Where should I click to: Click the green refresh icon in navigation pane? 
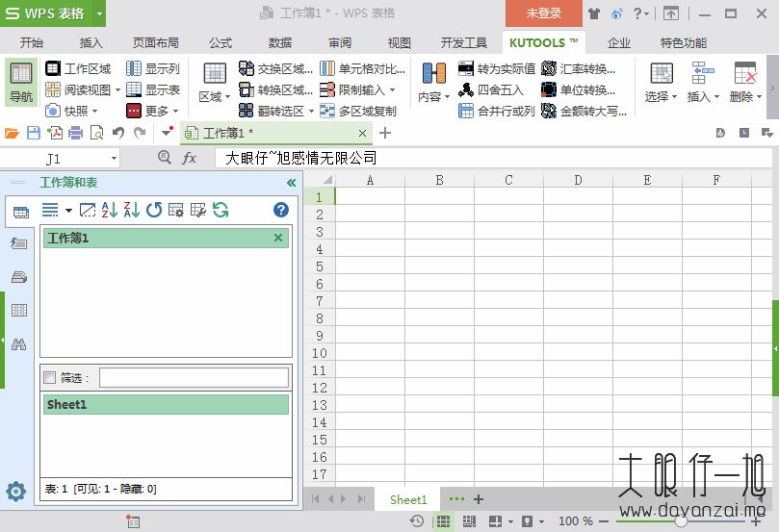(x=221, y=210)
